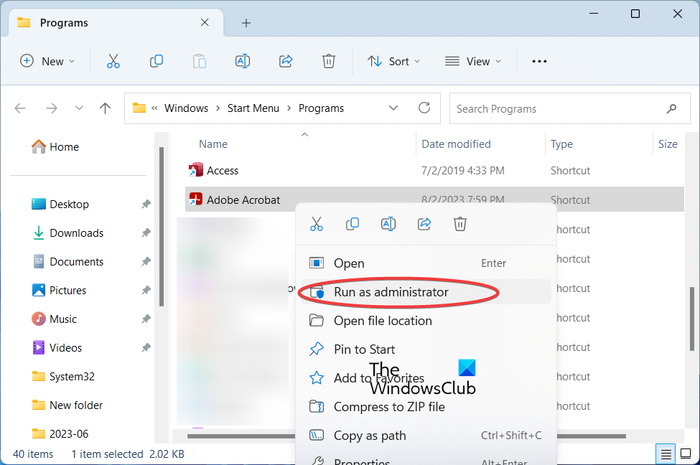
Task: Unpin Desktop from Quick access
Action: 146,204
